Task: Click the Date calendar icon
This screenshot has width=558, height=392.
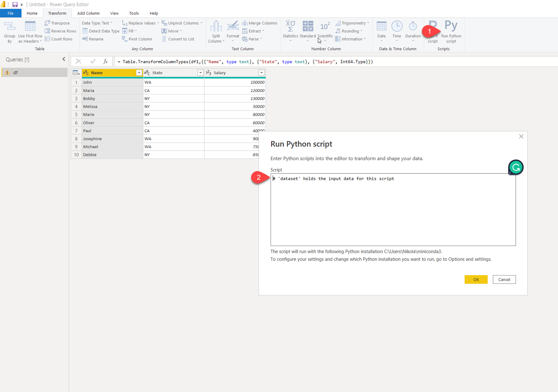Action: tap(382, 26)
